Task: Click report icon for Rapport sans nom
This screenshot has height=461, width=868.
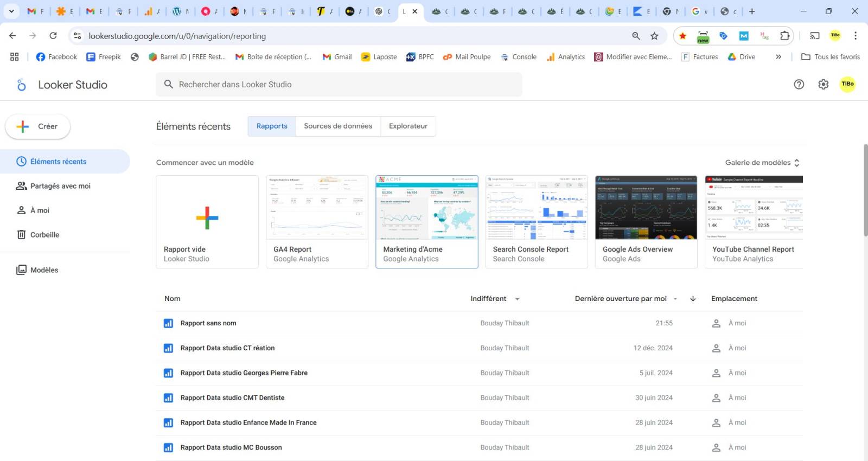Action: click(168, 323)
